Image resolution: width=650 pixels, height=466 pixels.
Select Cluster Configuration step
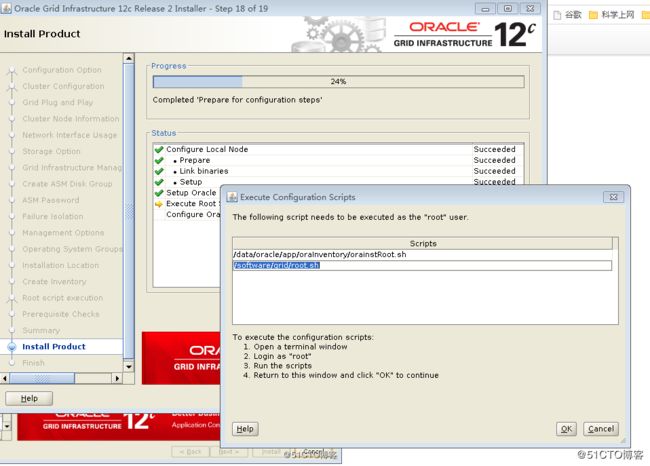pyautogui.click(x=63, y=86)
